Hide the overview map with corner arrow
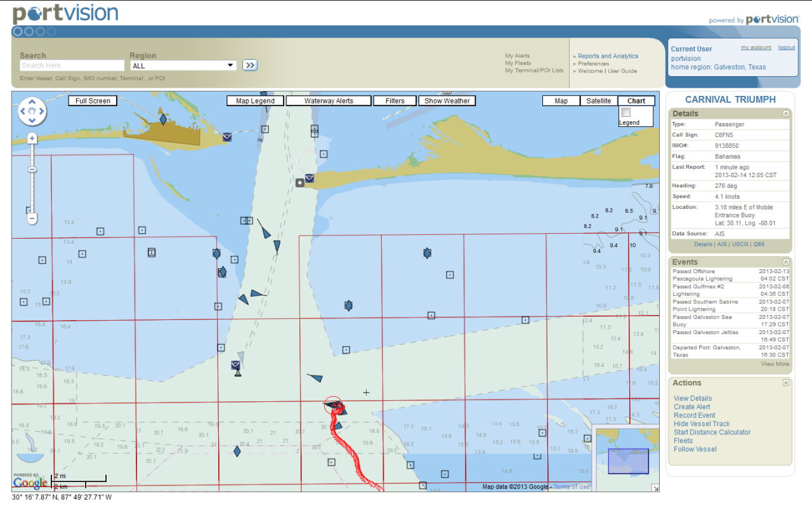Screen dimensions: 812x508 coord(655,488)
